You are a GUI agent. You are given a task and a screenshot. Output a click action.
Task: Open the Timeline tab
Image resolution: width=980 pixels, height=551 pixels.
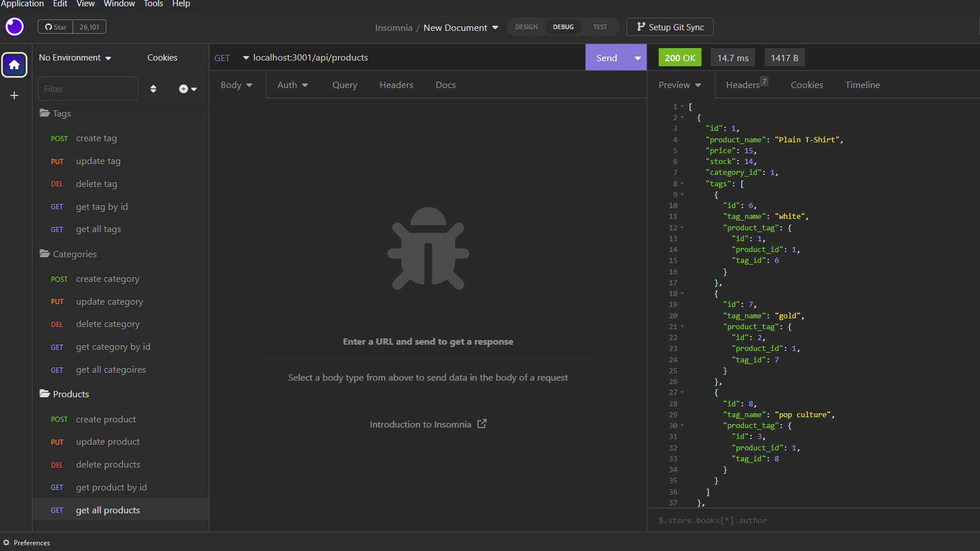(x=863, y=85)
